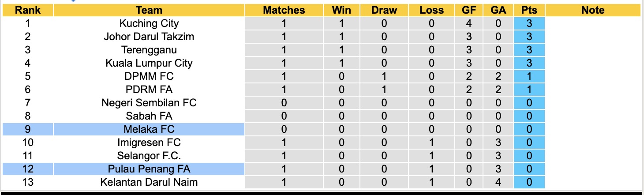Select the Matches column header
The width and height of the screenshot is (644, 195).
point(284,10)
